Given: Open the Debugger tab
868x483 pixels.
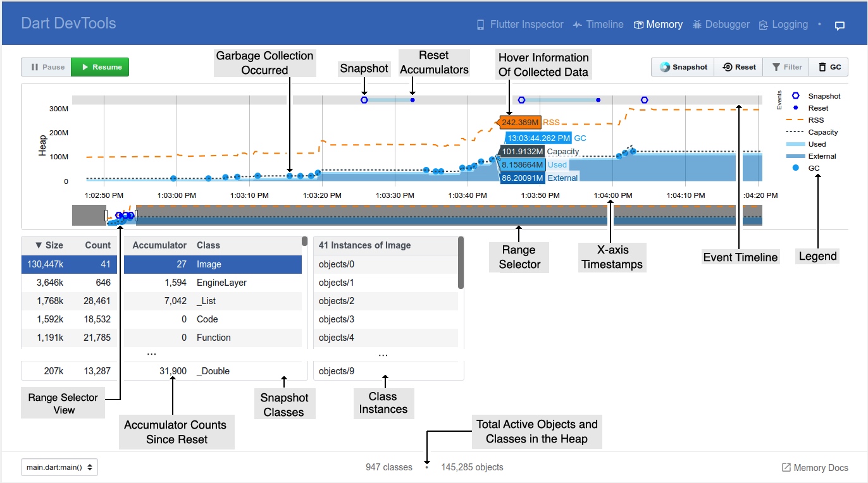Looking at the screenshot, I should pyautogui.click(x=721, y=25).
